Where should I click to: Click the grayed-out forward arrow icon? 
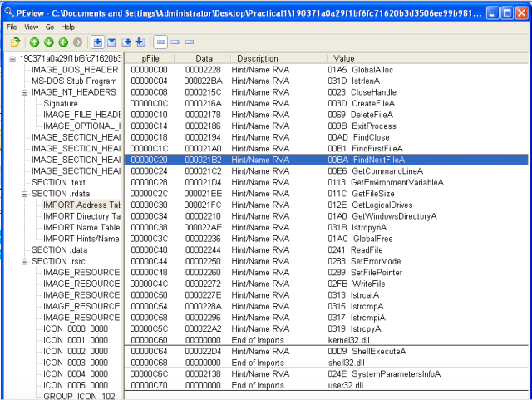pyautogui.click(x=77, y=42)
